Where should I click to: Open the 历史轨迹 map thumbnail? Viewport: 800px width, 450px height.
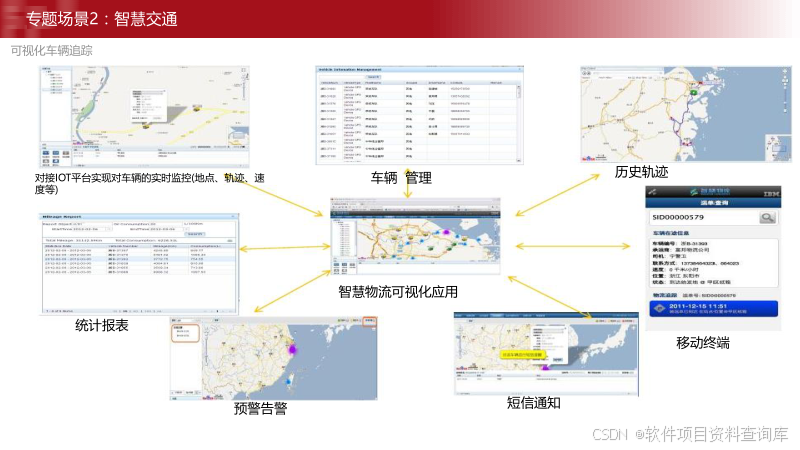686,114
